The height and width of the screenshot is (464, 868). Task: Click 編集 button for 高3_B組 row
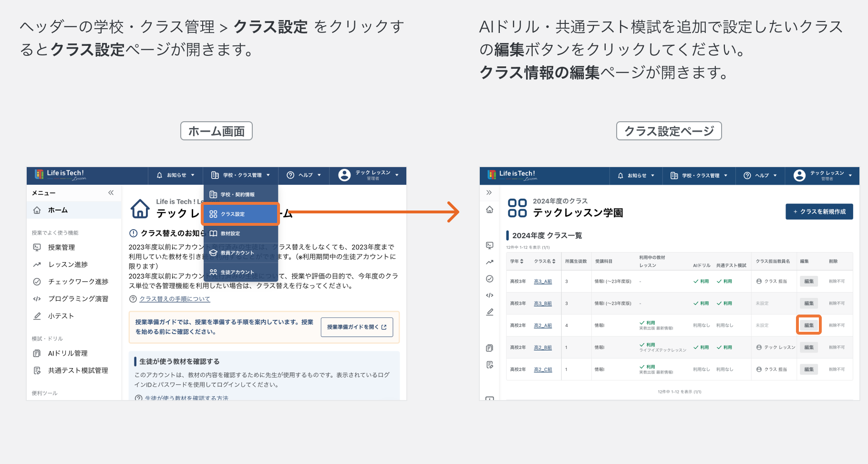click(809, 304)
